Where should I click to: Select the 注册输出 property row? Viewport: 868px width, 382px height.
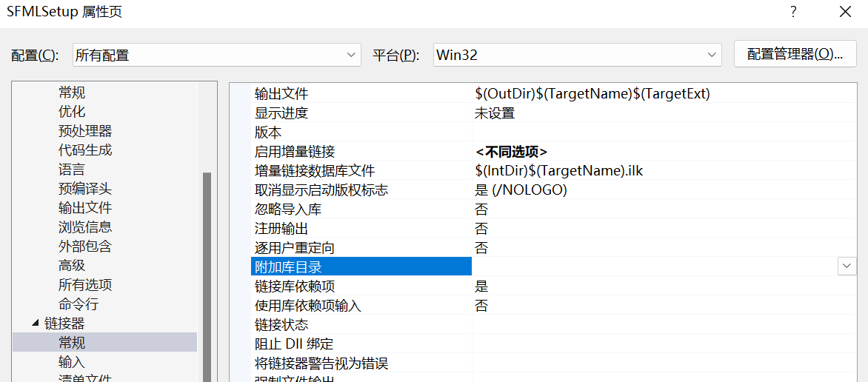pyautogui.click(x=553, y=228)
